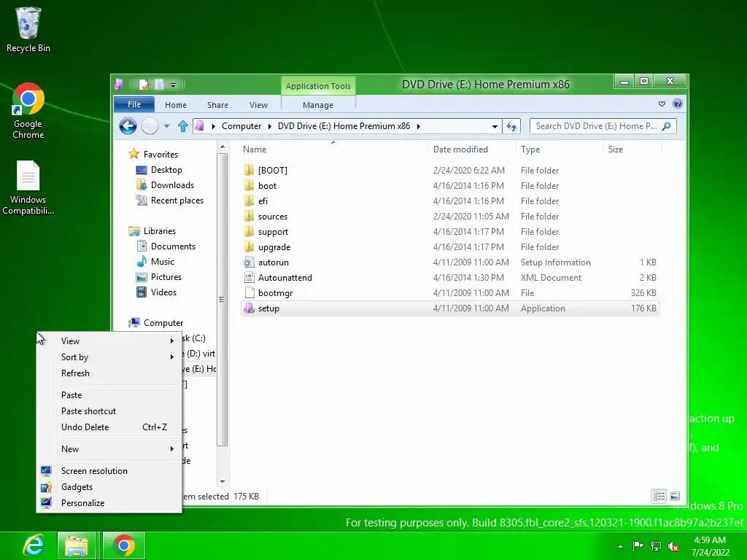
Task: Click the Explorer window system icon
Action: tap(119, 85)
